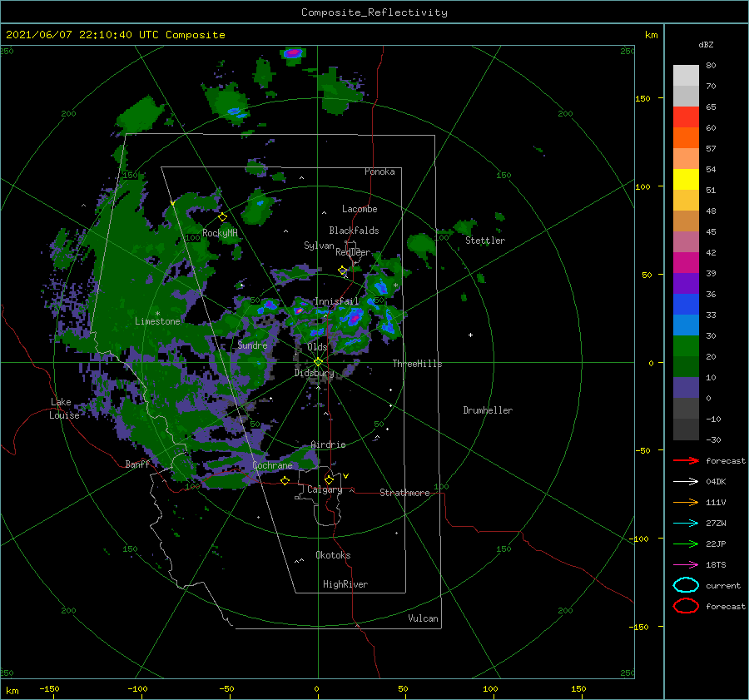
Task: Select the Sylvan label
Action: 319,246
